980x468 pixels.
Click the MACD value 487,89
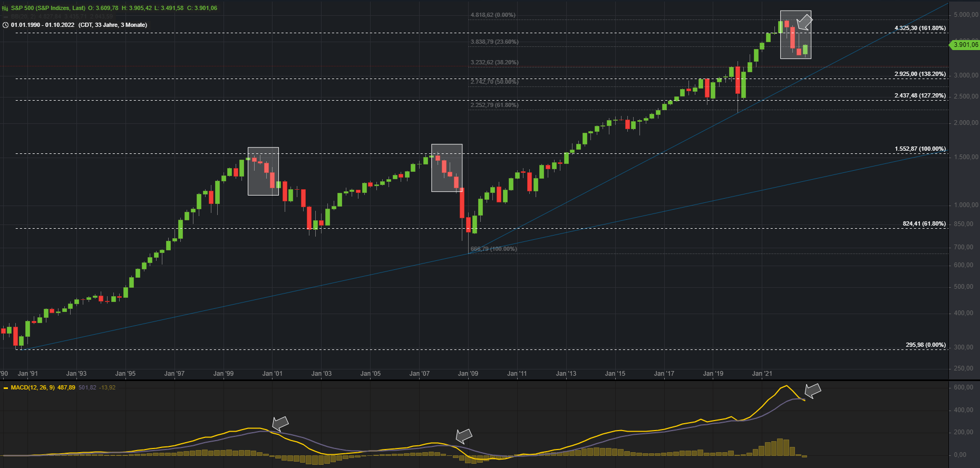(66, 388)
